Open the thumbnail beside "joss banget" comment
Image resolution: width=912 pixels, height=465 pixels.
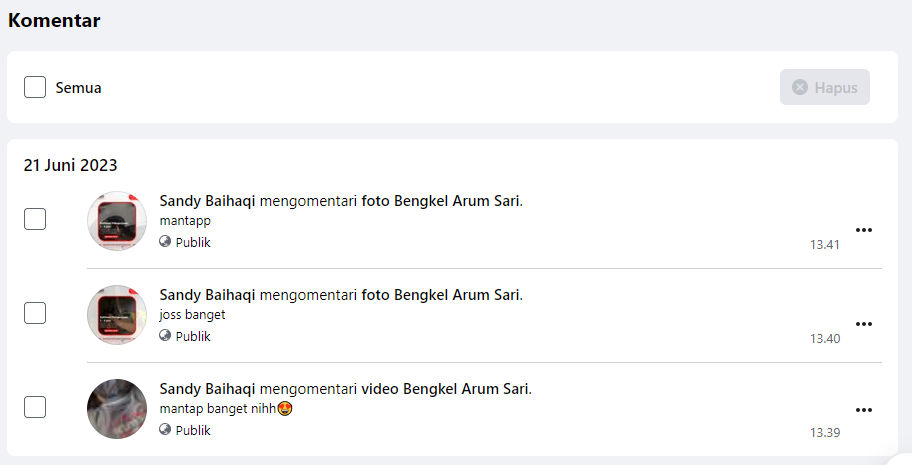(x=117, y=315)
